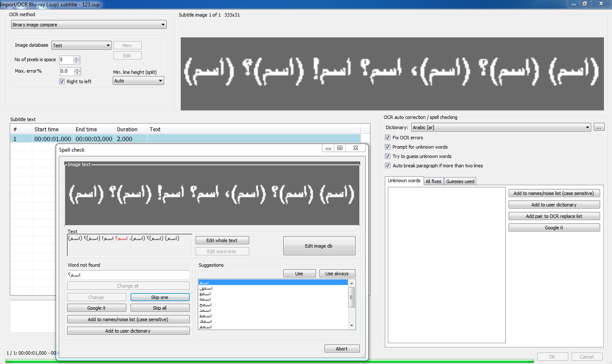Minimize the Spell check dialog
The image size is (612, 364).
tap(328, 148)
